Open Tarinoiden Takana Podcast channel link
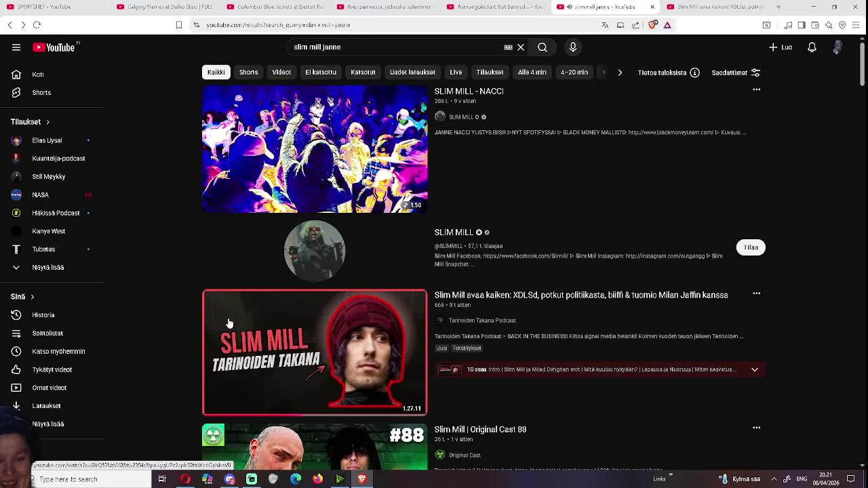The image size is (868, 488). [x=481, y=321]
